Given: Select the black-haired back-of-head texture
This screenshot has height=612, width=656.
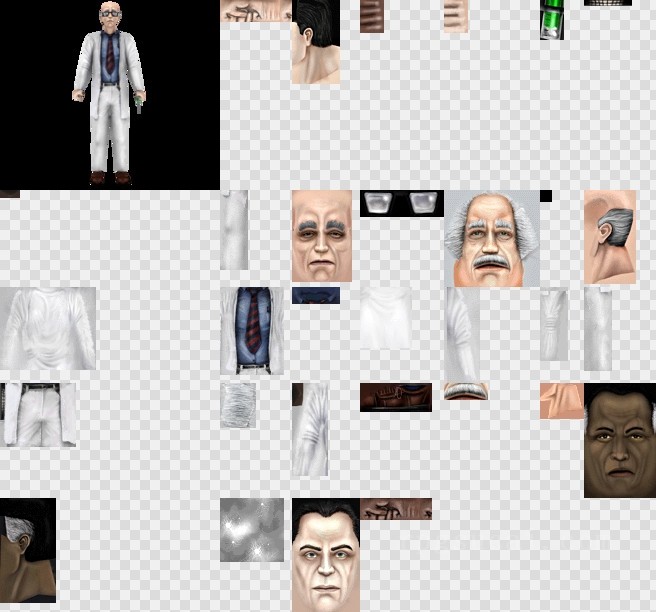Looking at the screenshot, I should click(x=315, y=41).
